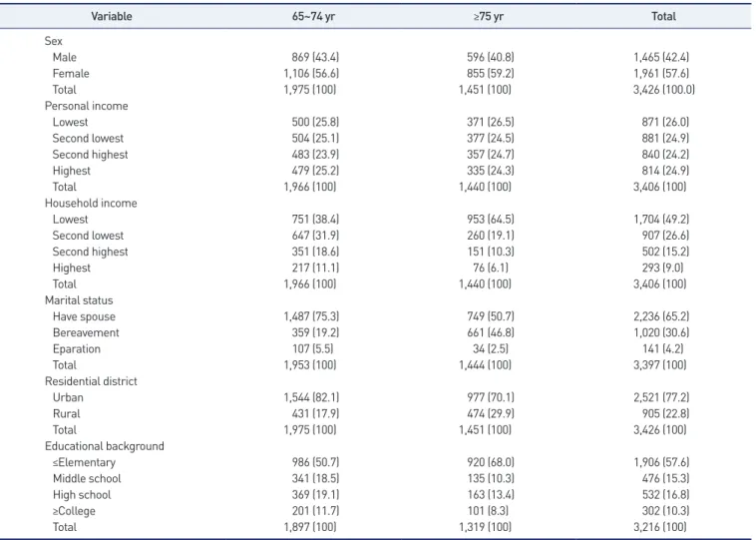The height and width of the screenshot is (540, 756).
Task: Click the cell '107 (5.5)'
Action: pyautogui.click(x=312, y=349)
